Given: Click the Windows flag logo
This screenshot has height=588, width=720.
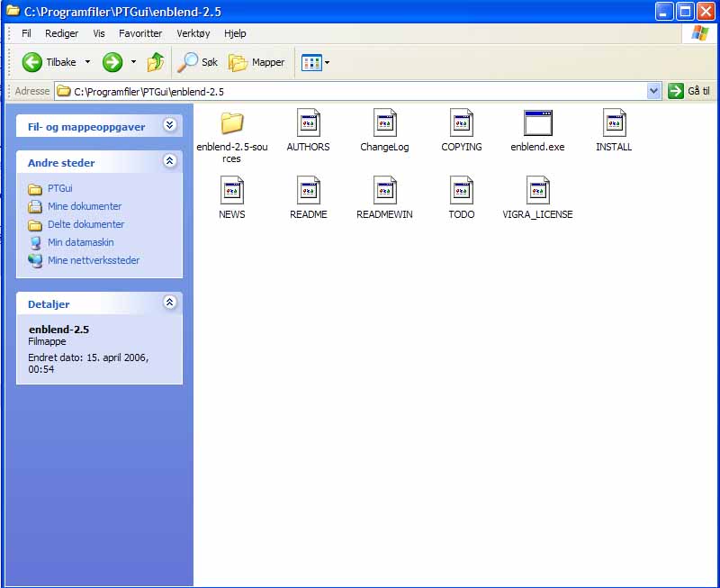Looking at the screenshot, I should point(700,33).
